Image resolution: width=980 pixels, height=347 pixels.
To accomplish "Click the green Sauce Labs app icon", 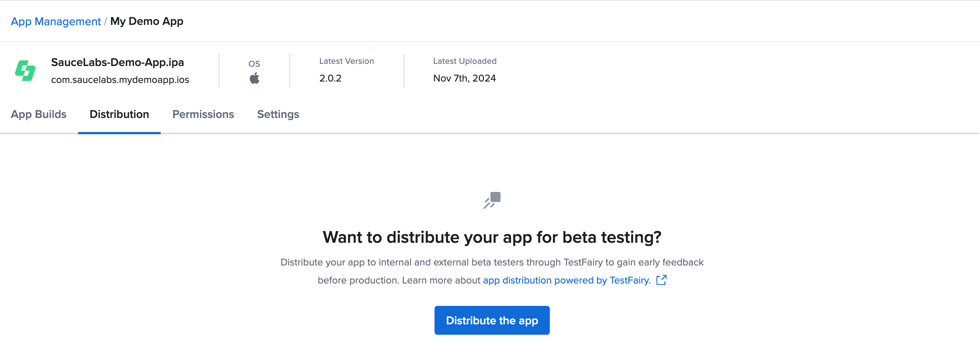I will 25,71.
